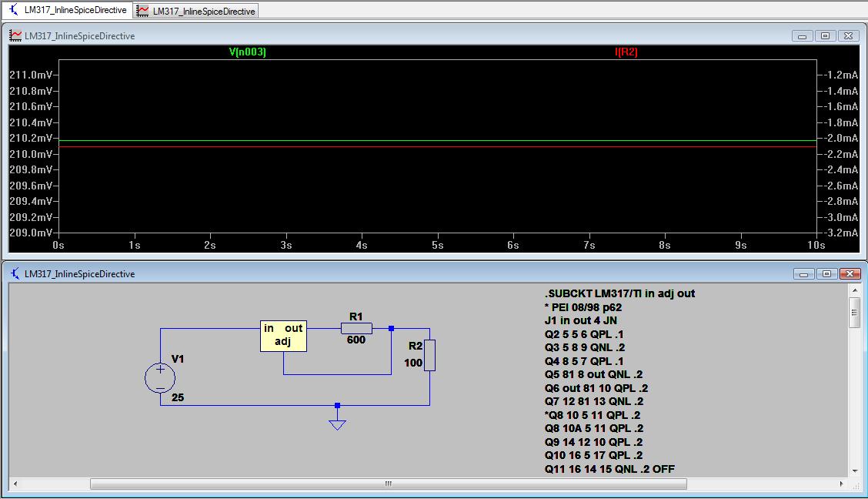
Task: Maximize the waveform plot window
Action: (x=825, y=36)
